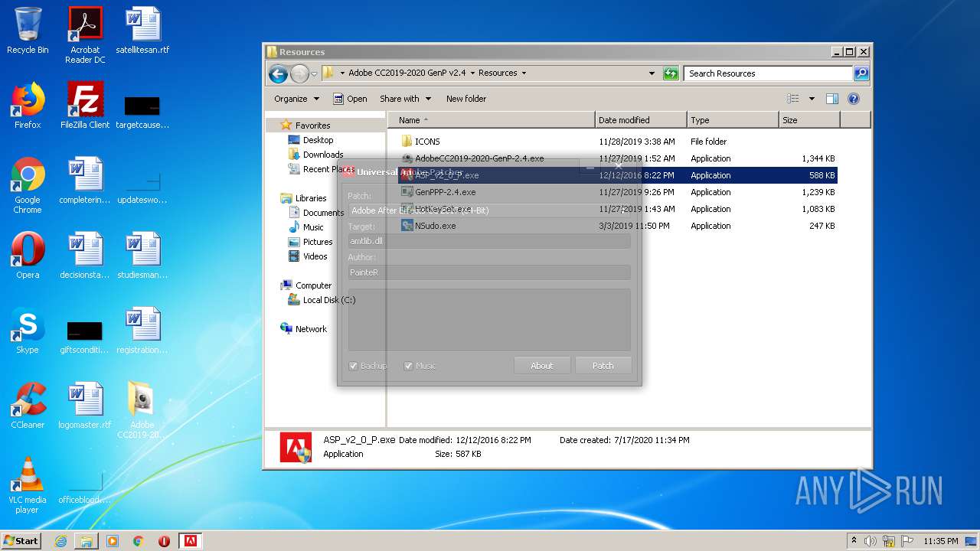Go back in Explorer navigation
This screenshot has width=980, height=551.
tap(278, 73)
